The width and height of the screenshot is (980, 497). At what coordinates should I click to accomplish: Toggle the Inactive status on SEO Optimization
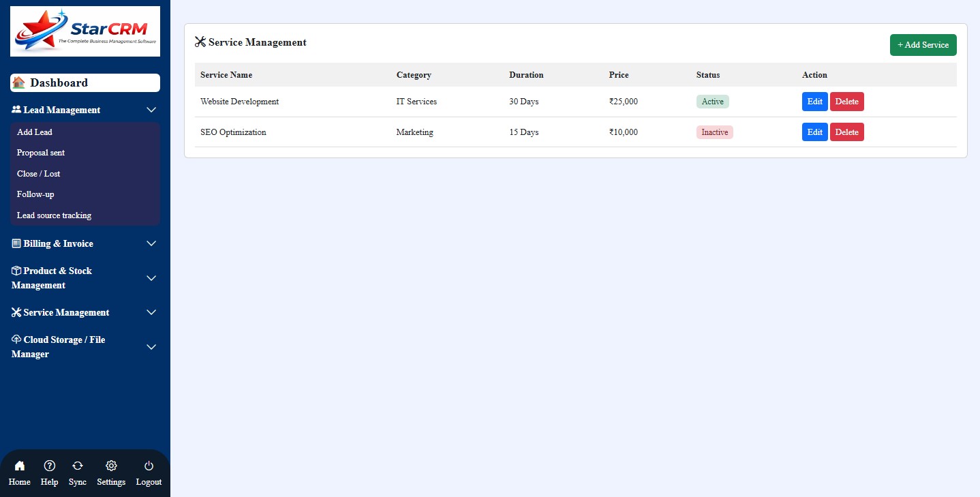click(714, 132)
